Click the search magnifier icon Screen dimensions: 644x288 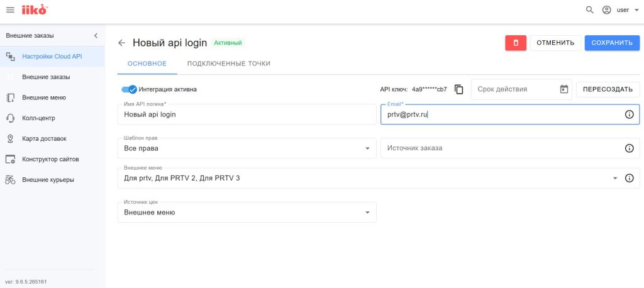(x=589, y=10)
